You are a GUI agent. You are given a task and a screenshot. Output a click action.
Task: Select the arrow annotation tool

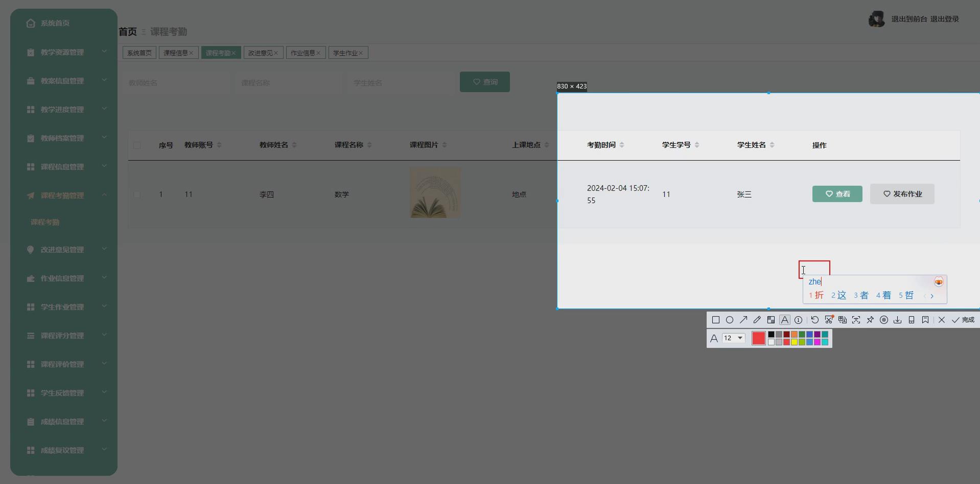pyautogui.click(x=743, y=320)
